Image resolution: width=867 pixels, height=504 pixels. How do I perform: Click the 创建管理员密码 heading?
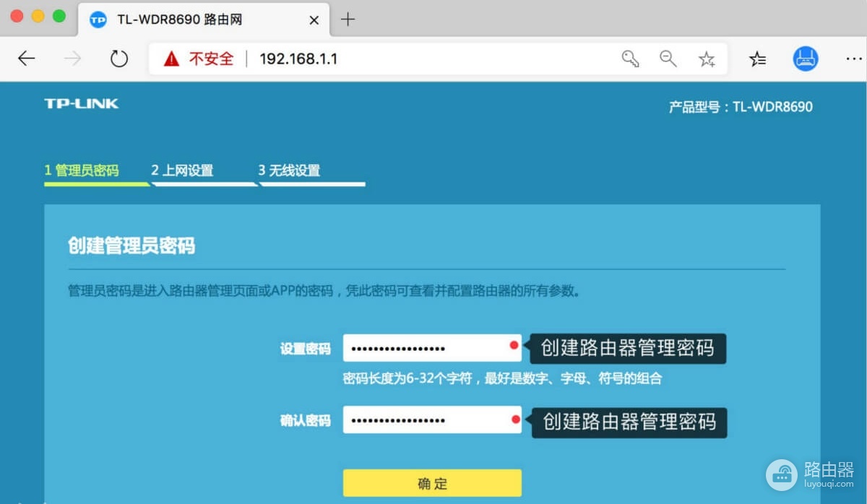[131, 246]
